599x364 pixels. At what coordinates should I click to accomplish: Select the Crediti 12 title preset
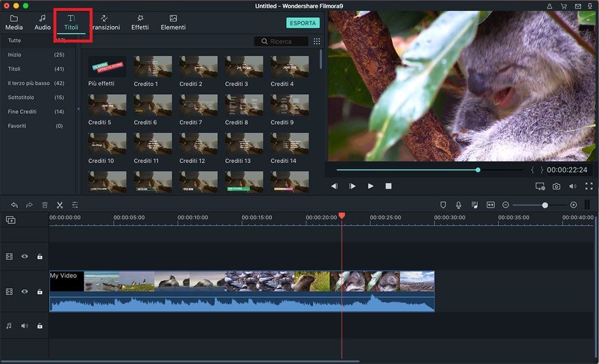pyautogui.click(x=198, y=144)
